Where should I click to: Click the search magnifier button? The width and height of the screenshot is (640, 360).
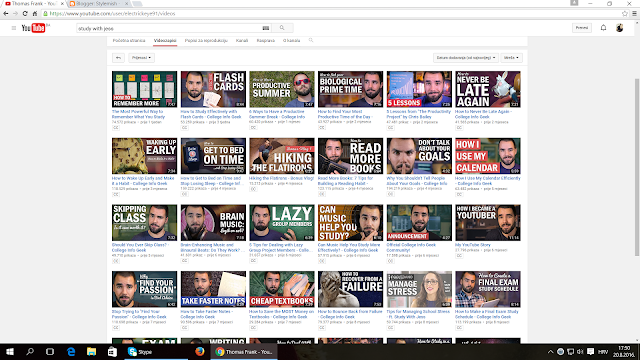pyautogui.click(x=282, y=28)
